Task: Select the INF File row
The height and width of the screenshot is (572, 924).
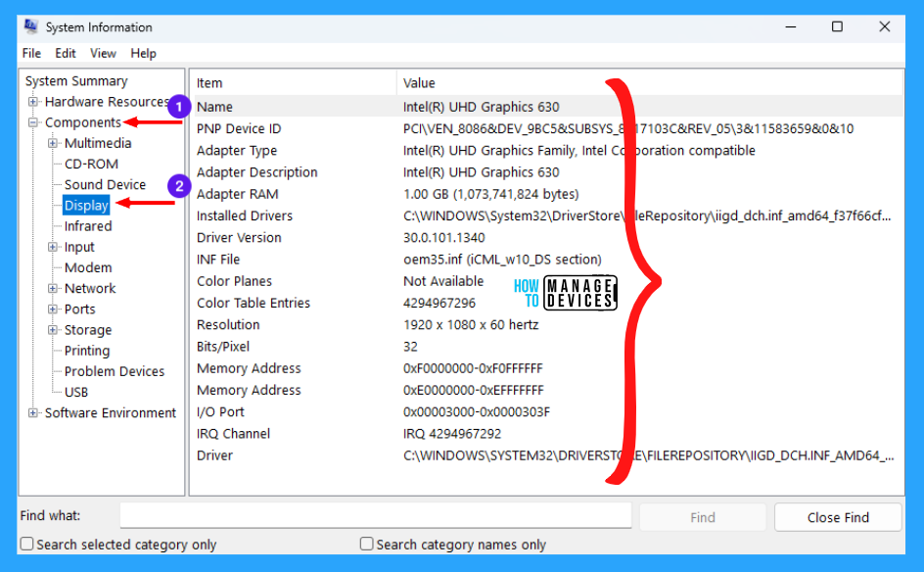Action: point(548,260)
